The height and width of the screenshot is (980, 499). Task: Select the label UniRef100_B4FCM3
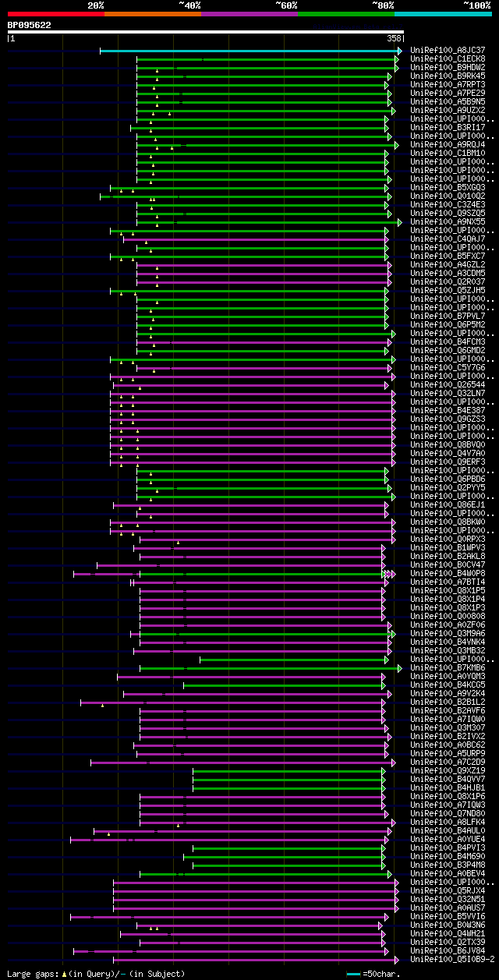pos(448,341)
